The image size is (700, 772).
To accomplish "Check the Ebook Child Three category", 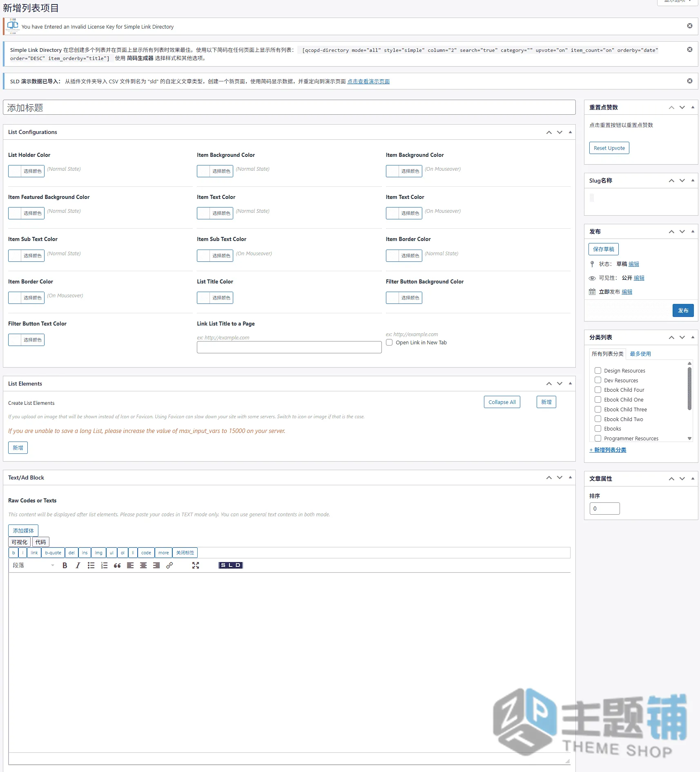I will tap(598, 409).
